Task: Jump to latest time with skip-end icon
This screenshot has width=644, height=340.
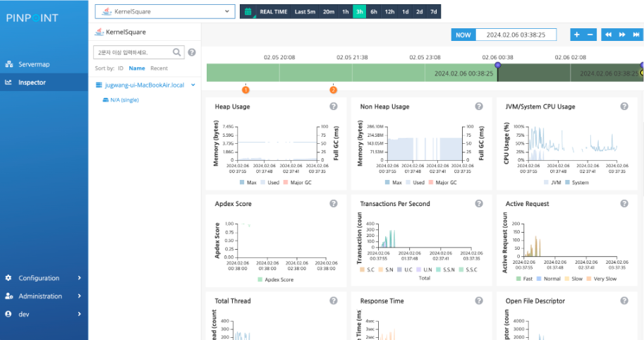Action: click(x=636, y=35)
